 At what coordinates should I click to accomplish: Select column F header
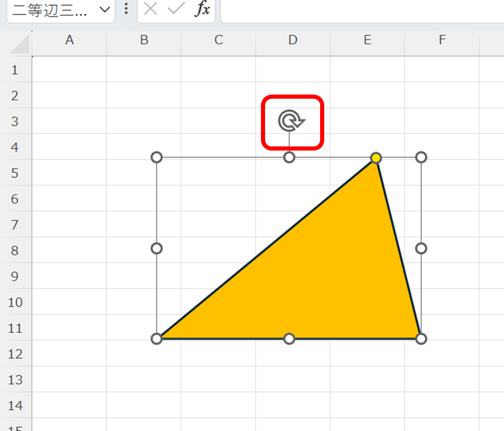[442, 40]
